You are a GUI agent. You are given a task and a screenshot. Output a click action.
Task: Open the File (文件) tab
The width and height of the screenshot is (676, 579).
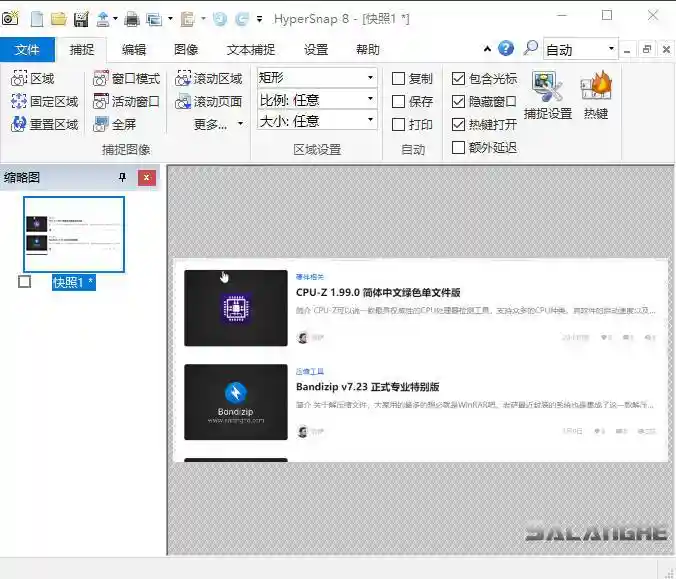pos(27,50)
